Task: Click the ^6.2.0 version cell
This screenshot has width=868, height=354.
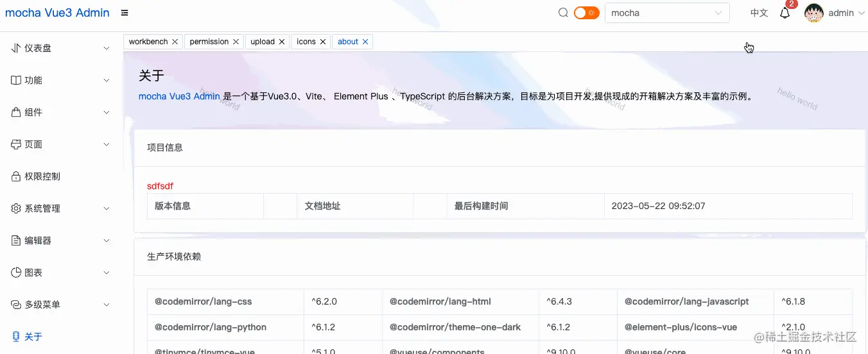Action: [x=343, y=301]
